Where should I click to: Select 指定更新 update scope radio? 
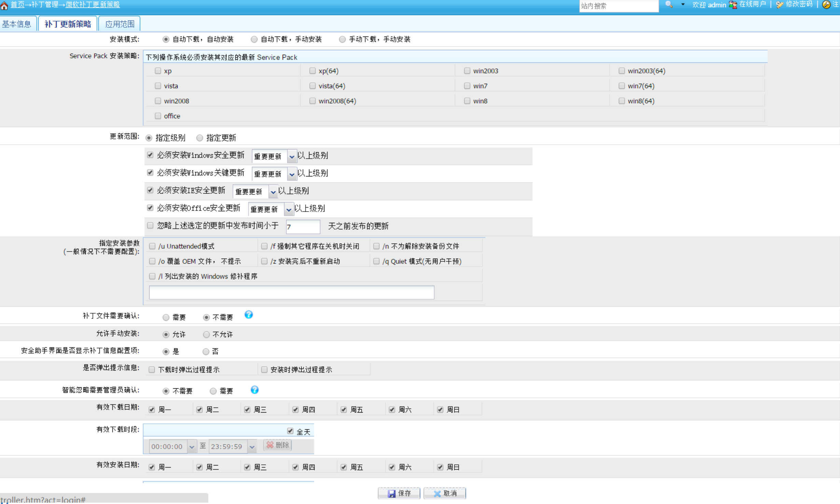click(x=199, y=138)
